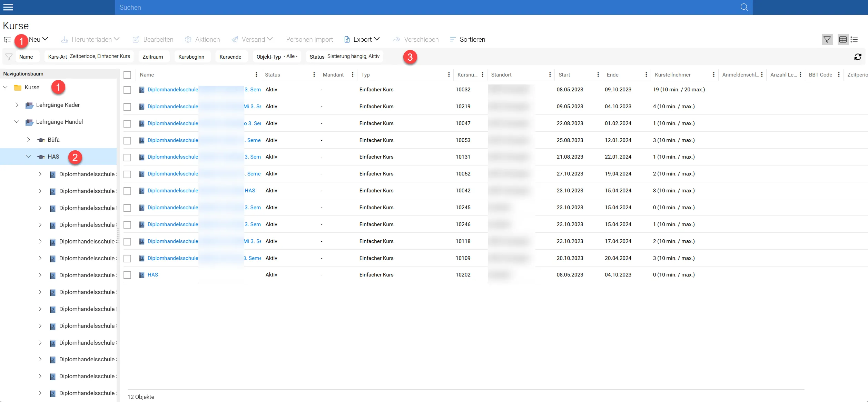Collapse Lehrgänge Handel node
The width and height of the screenshot is (868, 402).
point(17,122)
